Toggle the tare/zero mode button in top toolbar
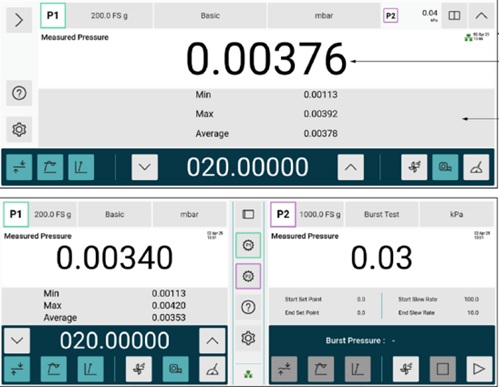The height and width of the screenshot is (387, 499). tap(19, 167)
